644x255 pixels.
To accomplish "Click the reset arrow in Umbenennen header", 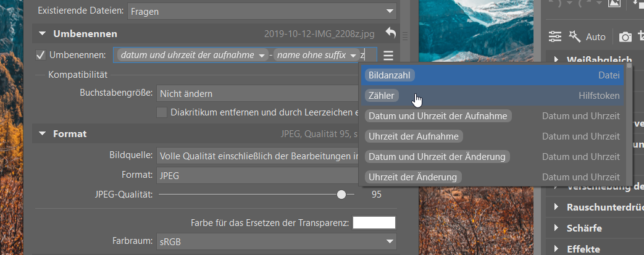I will pyautogui.click(x=390, y=33).
